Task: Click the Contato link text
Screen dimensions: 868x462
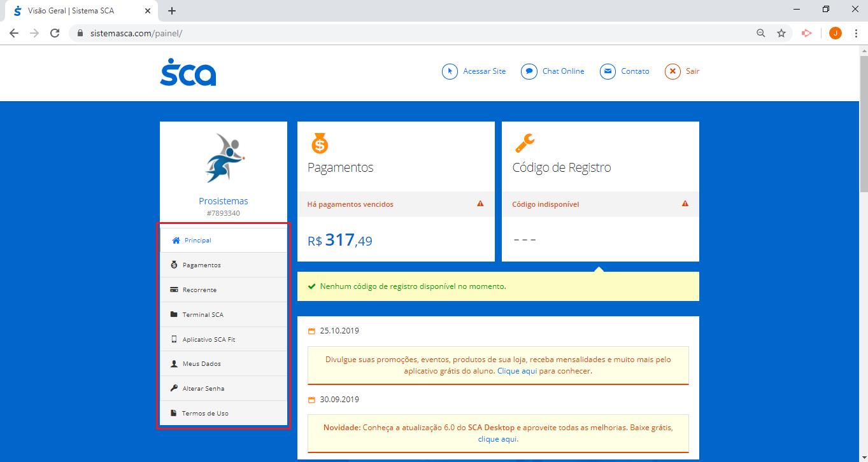Action: coord(635,71)
